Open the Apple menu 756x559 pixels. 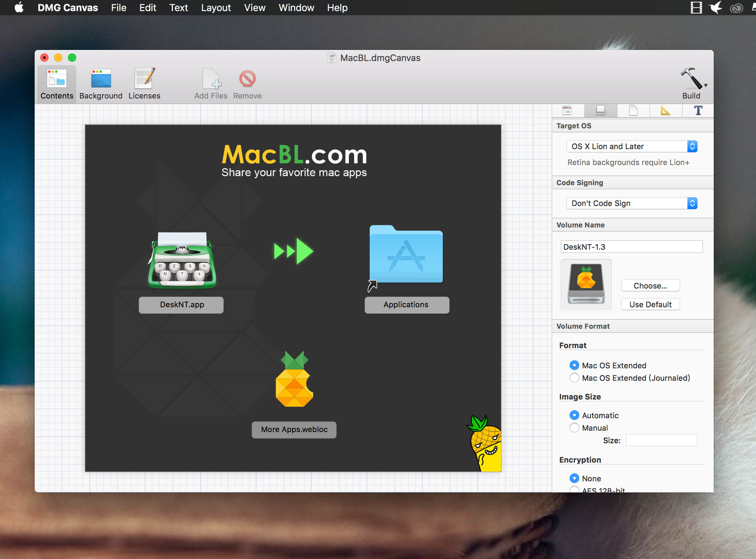pos(19,8)
